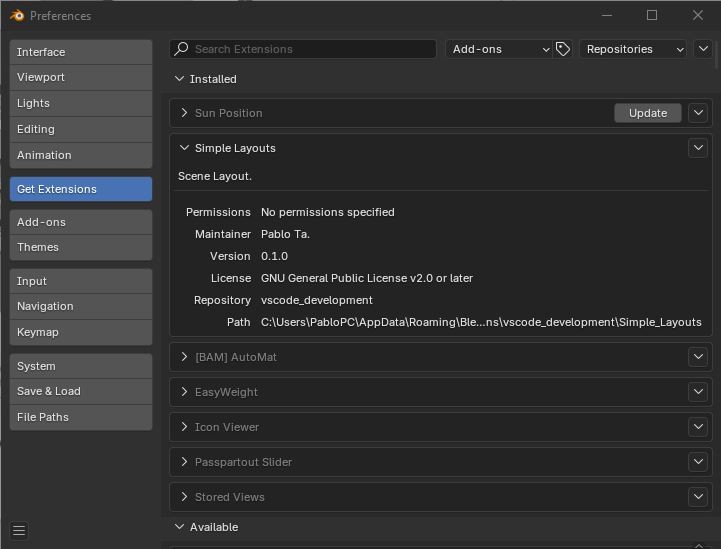This screenshot has height=549, width=721.
Task: Switch to the Lights tab
Action: pyautogui.click(x=81, y=103)
